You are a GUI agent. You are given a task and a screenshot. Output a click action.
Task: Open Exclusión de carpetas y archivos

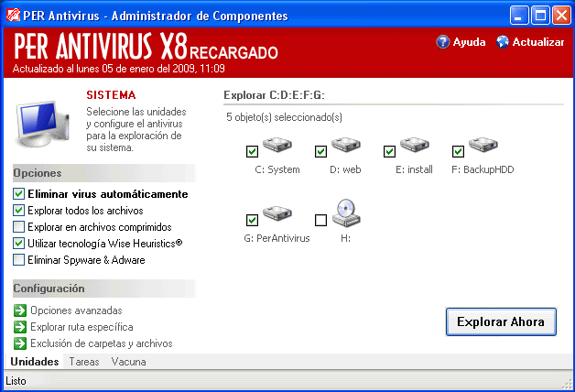click(101, 343)
